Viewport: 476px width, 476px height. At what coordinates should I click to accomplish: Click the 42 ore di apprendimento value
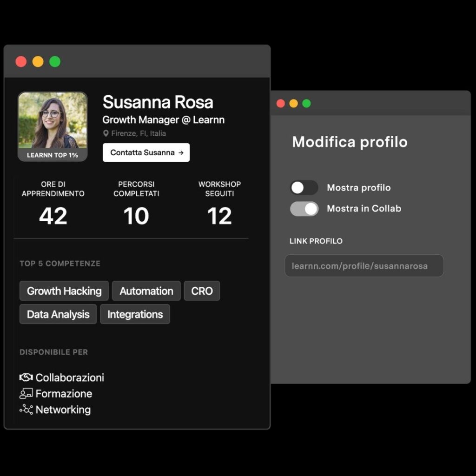(x=53, y=216)
